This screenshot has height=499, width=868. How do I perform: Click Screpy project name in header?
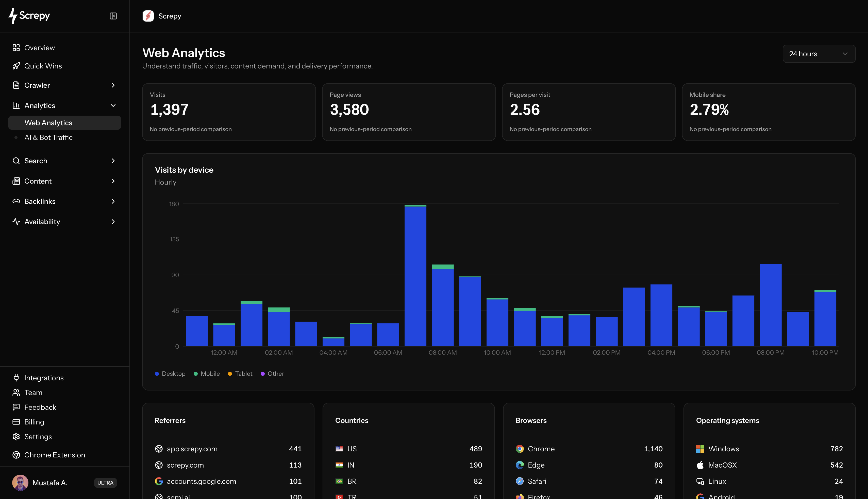[x=170, y=16]
